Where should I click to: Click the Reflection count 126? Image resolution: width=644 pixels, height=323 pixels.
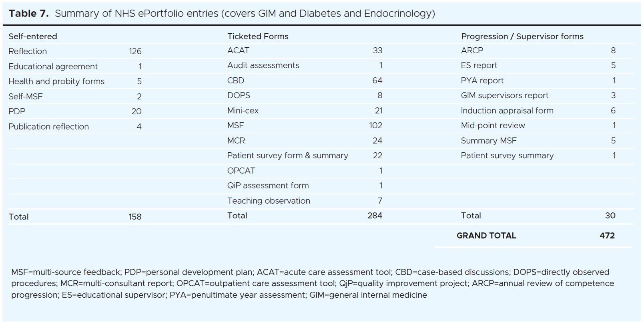pos(135,51)
